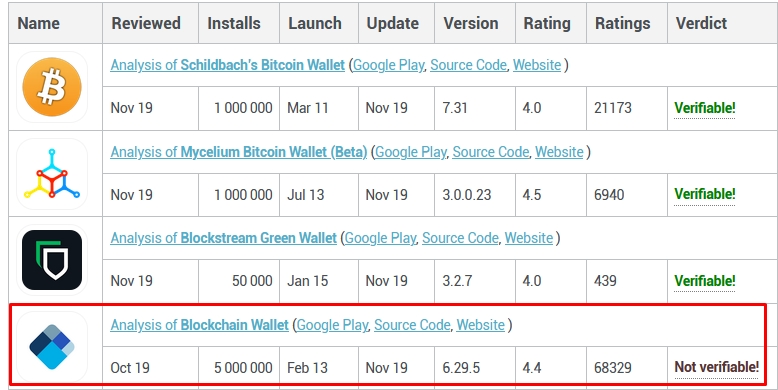
Task: Click Verifiable! verdict in Blockstream Green row
Action: click(x=705, y=281)
